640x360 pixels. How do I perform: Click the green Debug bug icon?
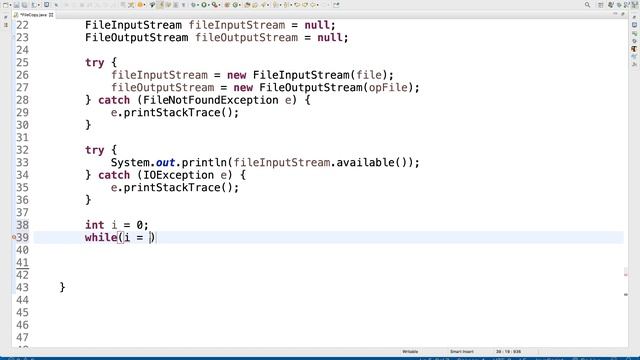pos(193,5)
